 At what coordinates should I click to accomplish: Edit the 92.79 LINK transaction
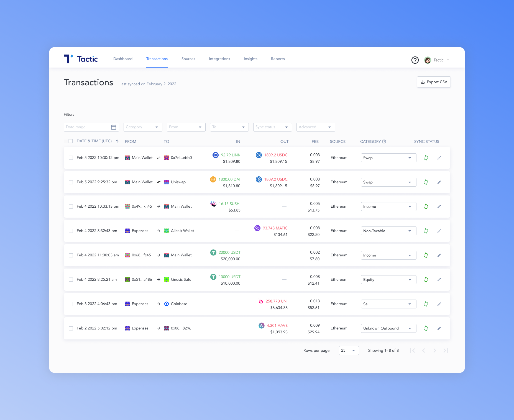coord(439,158)
